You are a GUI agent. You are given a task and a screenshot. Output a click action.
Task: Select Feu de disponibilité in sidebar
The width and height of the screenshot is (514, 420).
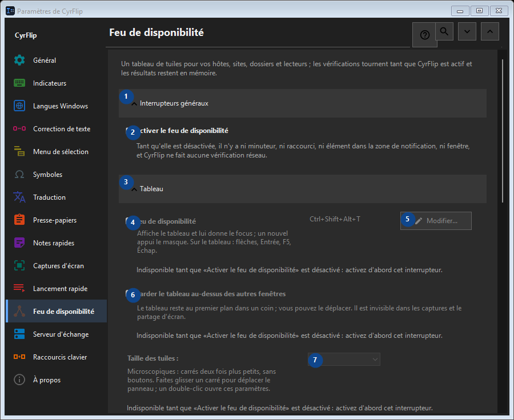pos(57,311)
